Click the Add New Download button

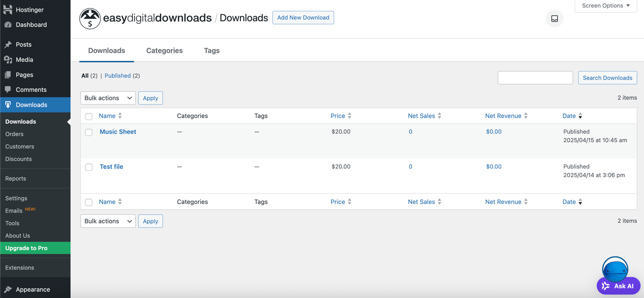(303, 17)
